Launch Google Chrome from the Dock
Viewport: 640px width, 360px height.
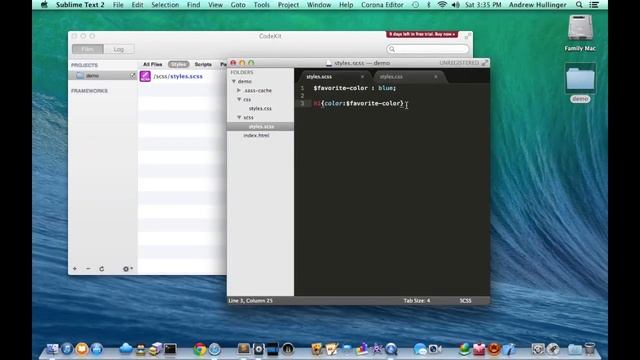click(200, 349)
